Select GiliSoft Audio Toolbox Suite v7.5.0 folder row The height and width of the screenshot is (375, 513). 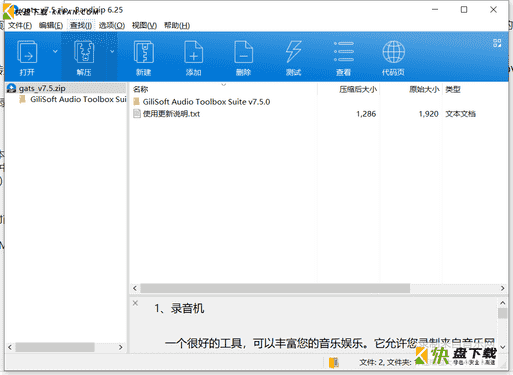(x=206, y=102)
